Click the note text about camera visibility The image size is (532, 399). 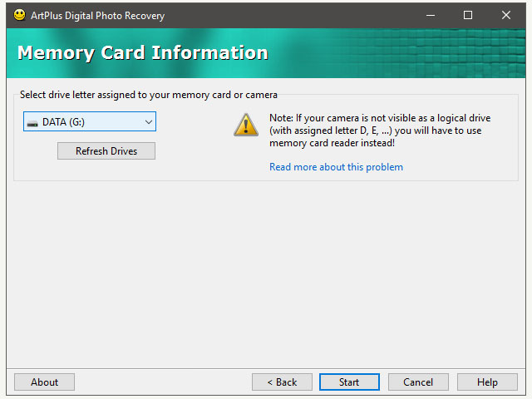(380, 131)
